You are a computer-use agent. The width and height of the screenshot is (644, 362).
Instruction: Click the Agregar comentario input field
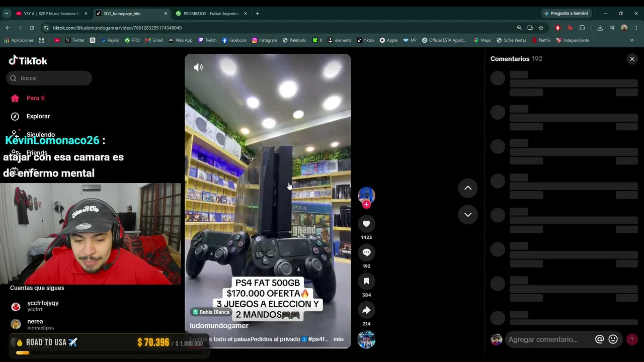click(x=549, y=339)
